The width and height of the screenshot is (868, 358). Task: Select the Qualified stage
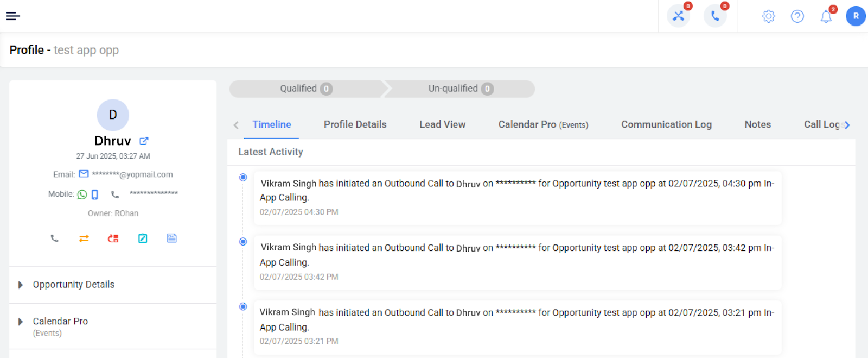pos(305,89)
